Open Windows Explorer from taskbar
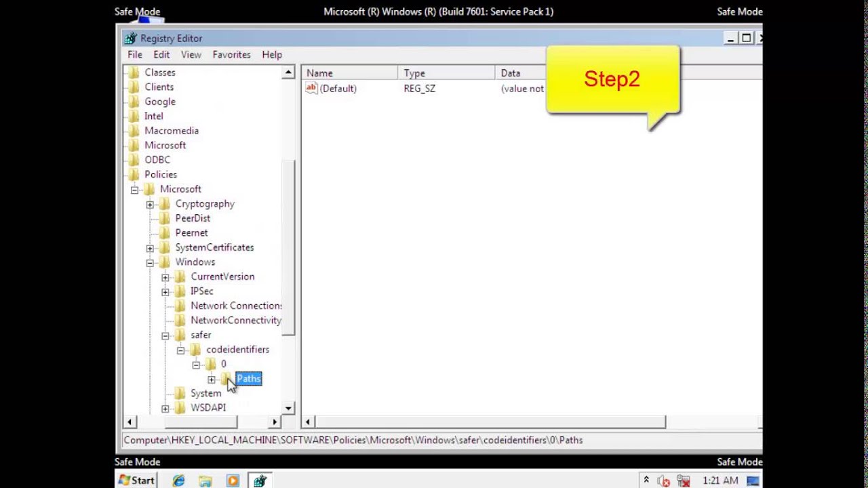The image size is (868, 488). click(x=205, y=481)
